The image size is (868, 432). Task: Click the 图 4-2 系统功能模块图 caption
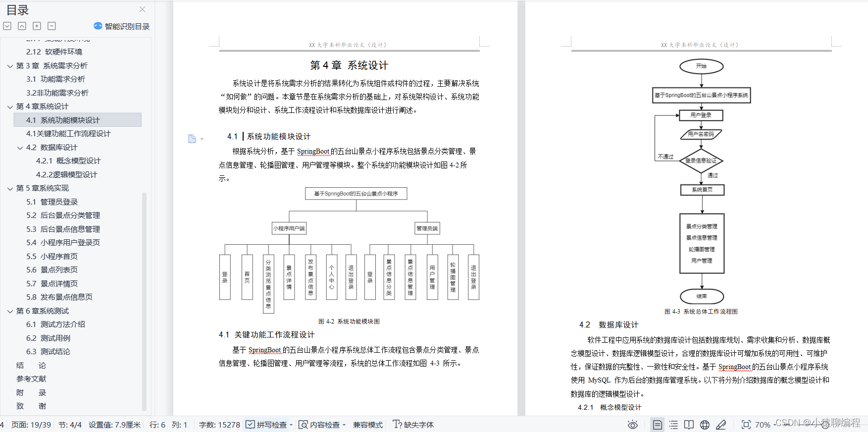349,322
